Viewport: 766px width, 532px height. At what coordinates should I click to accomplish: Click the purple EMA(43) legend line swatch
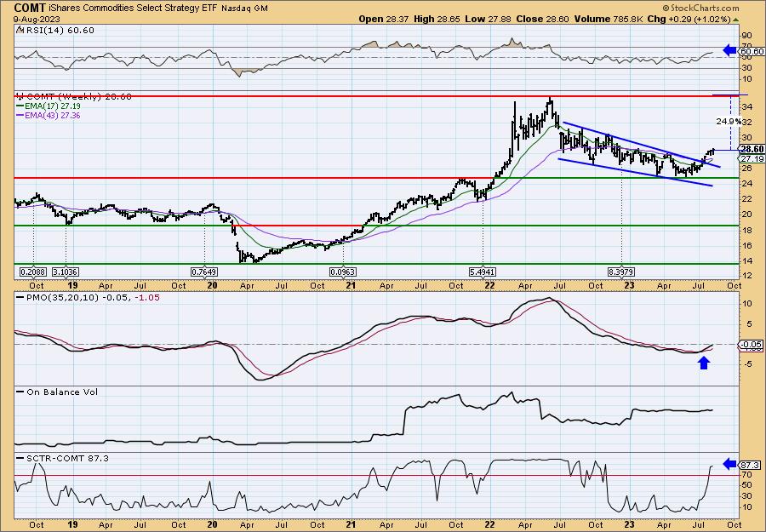point(20,116)
